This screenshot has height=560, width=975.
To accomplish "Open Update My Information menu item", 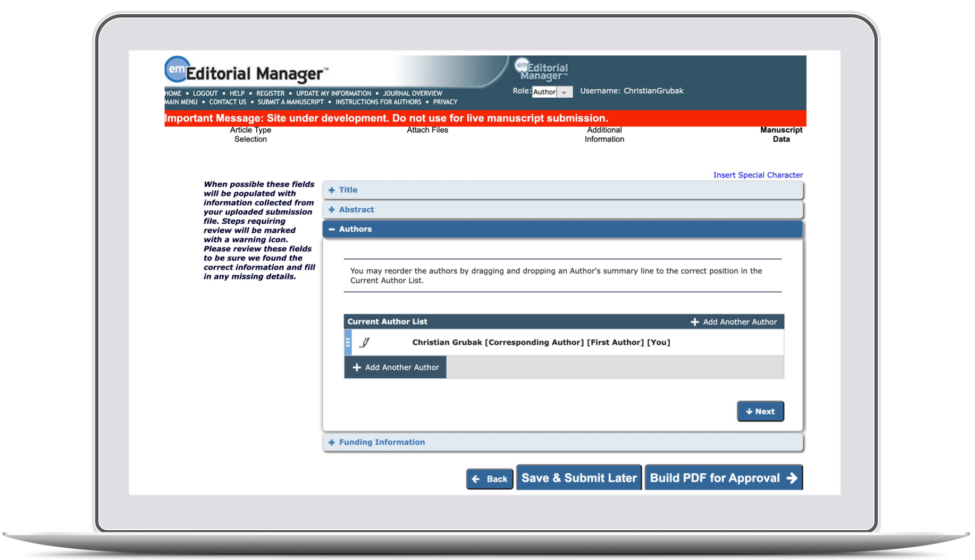I will 333,94.
